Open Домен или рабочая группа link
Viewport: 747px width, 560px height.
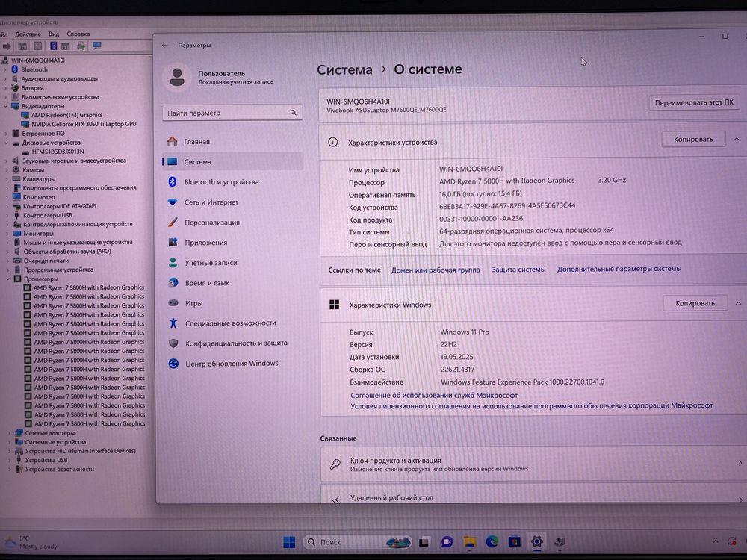[436, 270]
